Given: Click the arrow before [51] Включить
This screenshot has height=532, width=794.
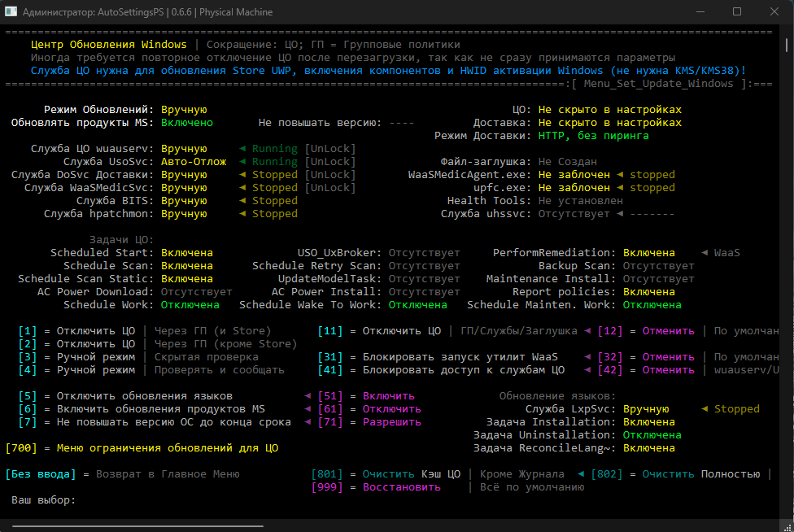Looking at the screenshot, I should [x=308, y=396].
